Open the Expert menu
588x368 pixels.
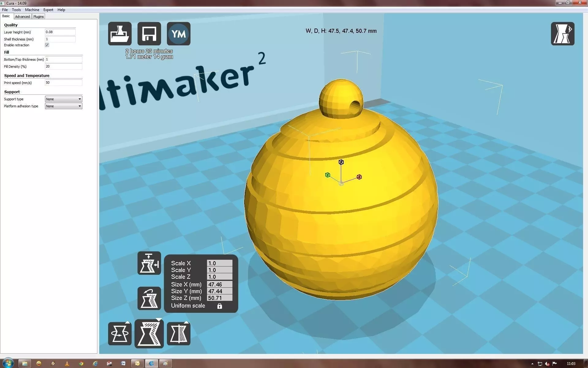click(x=48, y=10)
